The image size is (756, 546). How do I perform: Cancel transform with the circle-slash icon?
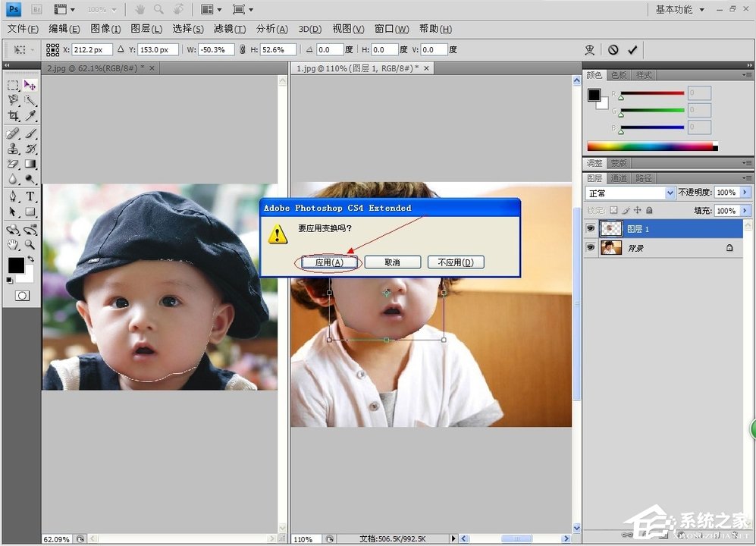(x=613, y=50)
